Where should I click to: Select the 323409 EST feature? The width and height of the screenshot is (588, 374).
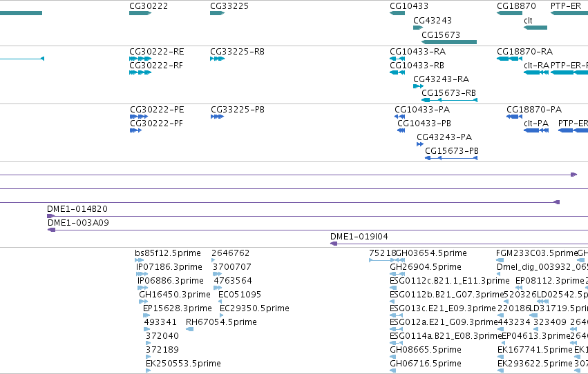(x=536, y=329)
